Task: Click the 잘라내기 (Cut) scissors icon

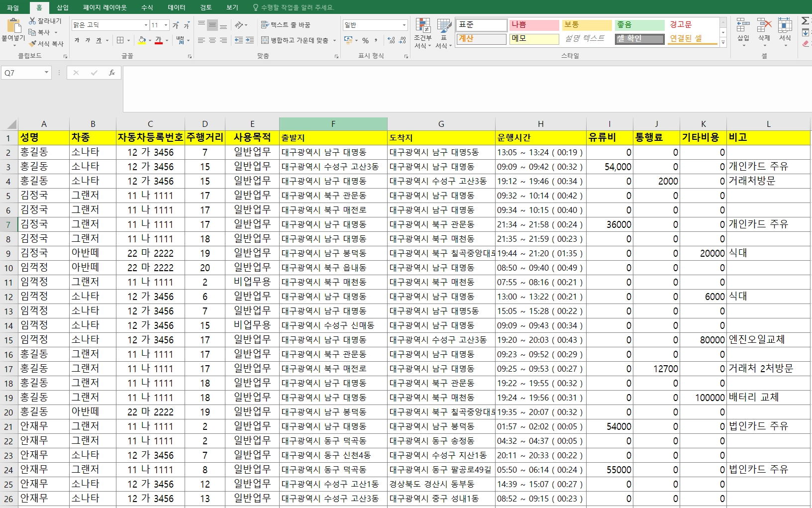Action: (33, 21)
